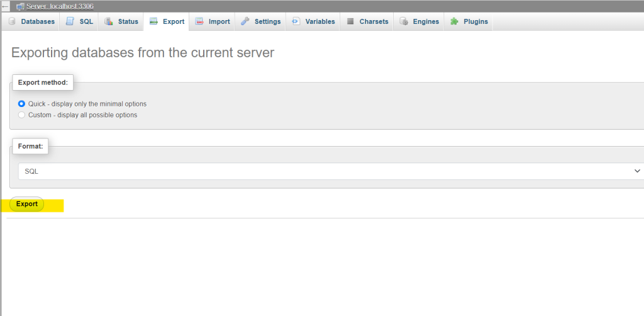This screenshot has width=644, height=316.
Task: Click the Settings wrench icon
Action: 245,21
